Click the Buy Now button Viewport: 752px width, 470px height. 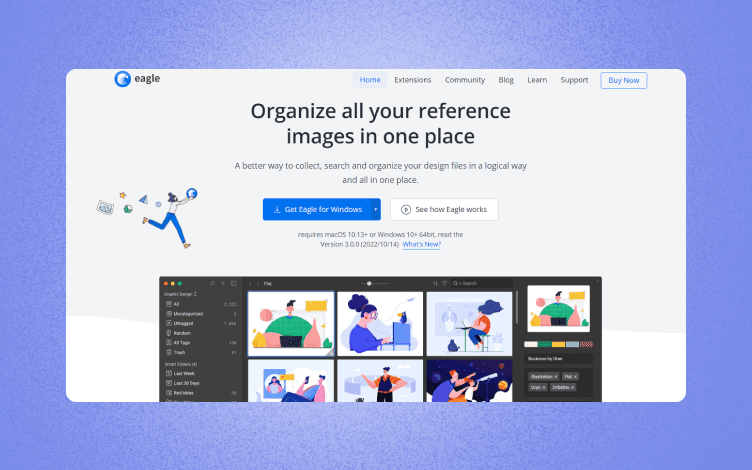click(623, 81)
